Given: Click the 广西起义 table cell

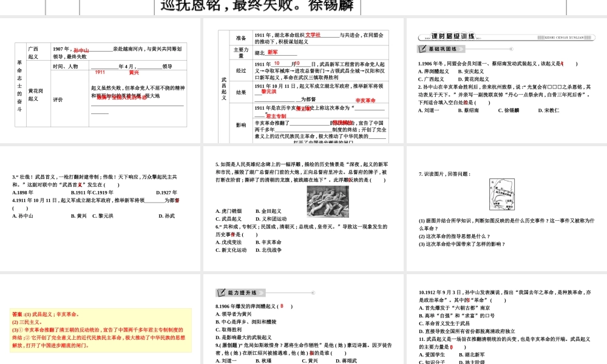Looking at the screenshot, I should point(38,53).
